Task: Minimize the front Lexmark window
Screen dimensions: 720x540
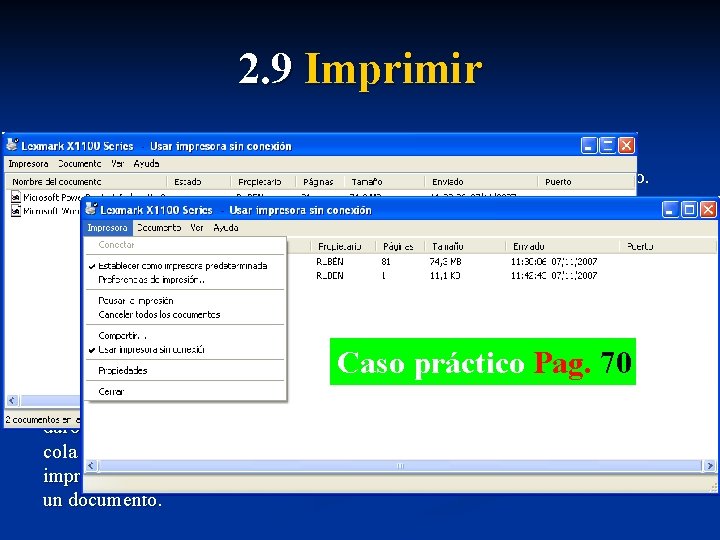Action: 670,210
